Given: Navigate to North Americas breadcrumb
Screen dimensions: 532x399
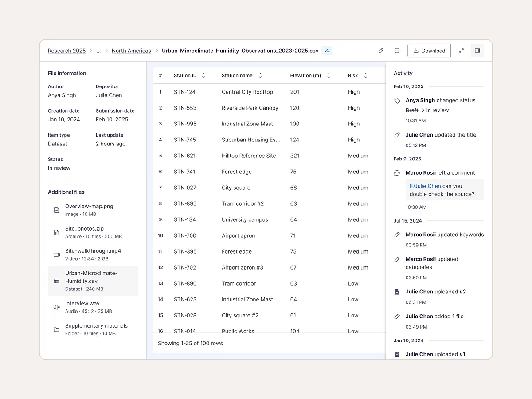Looking at the screenshot, I should pos(131,51).
